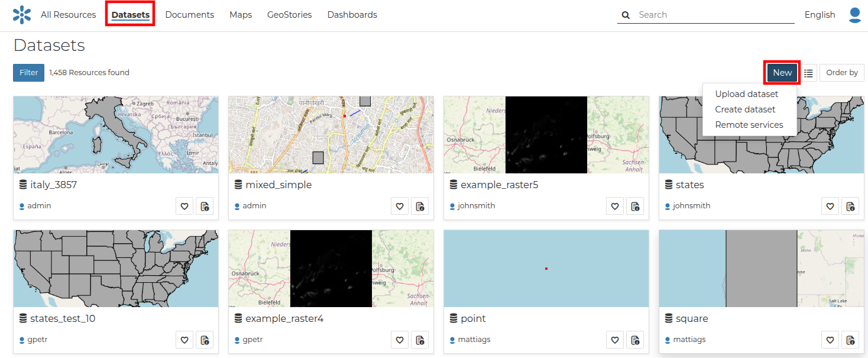Open the Documents tab

190,15
